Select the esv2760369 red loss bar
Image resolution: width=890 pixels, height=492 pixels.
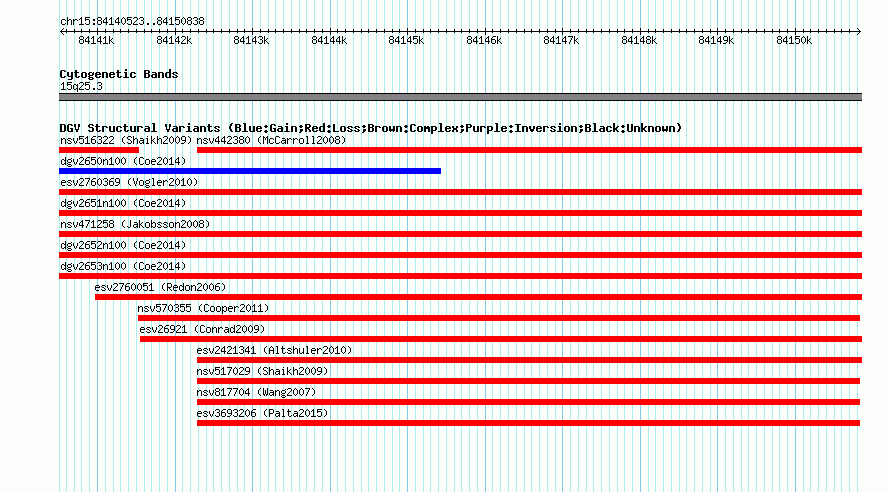point(460,192)
